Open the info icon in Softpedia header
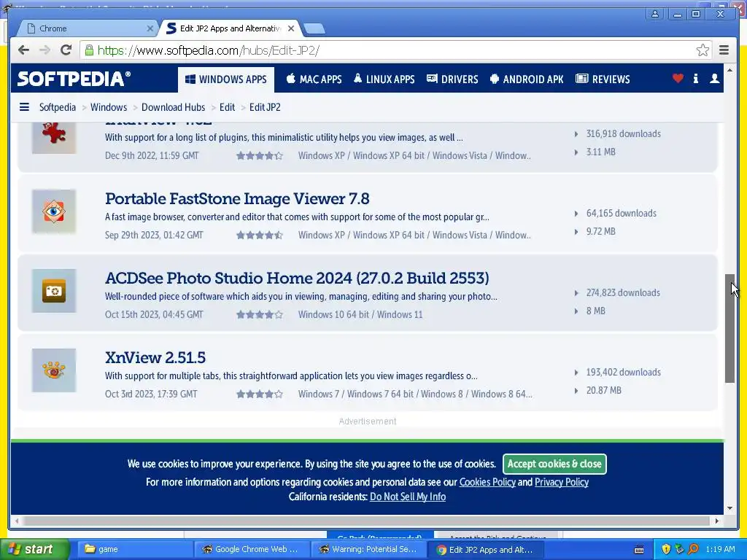 click(x=695, y=79)
